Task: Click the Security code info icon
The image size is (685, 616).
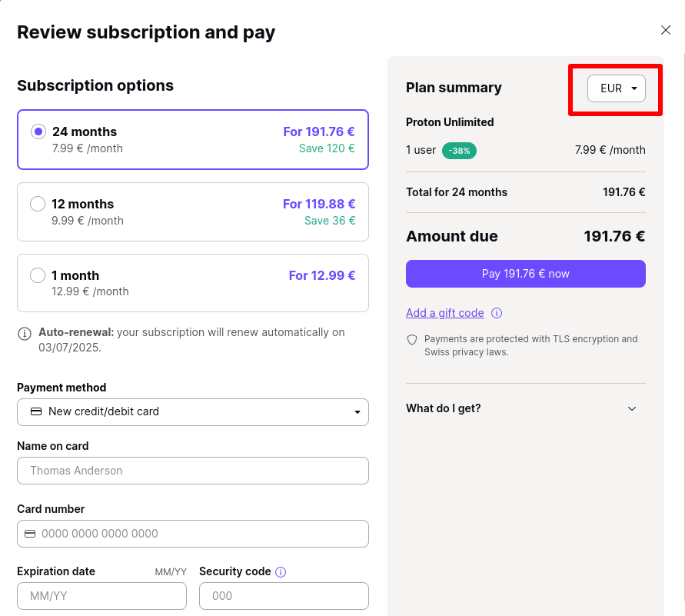Action: pyautogui.click(x=281, y=572)
